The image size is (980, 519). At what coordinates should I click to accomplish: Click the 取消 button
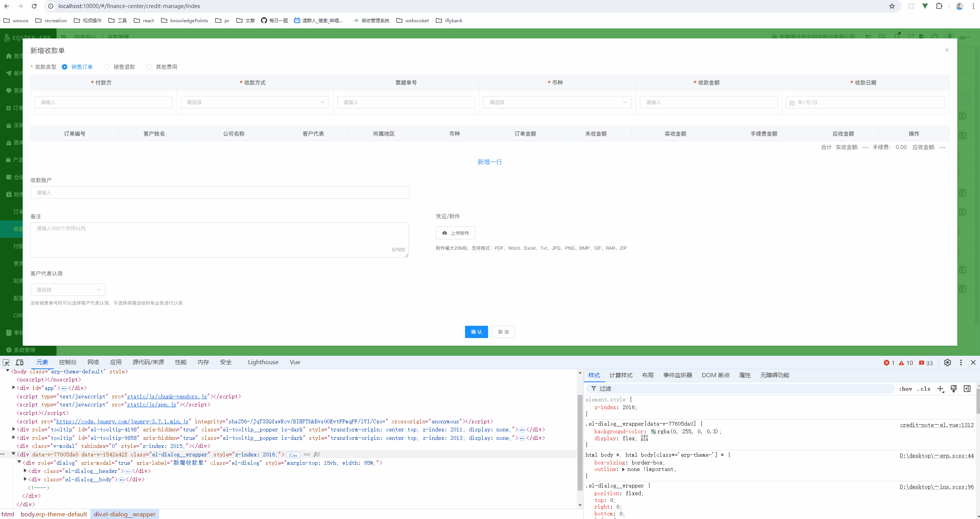click(x=503, y=332)
